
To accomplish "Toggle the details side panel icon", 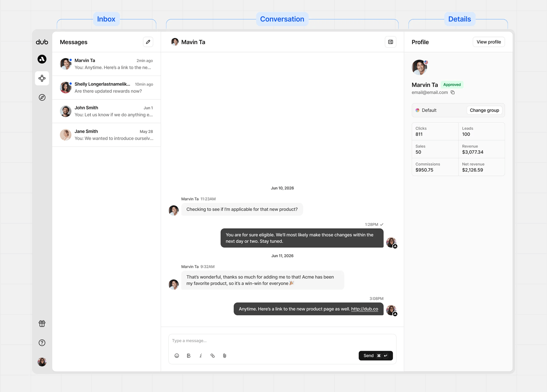I will (x=390, y=42).
